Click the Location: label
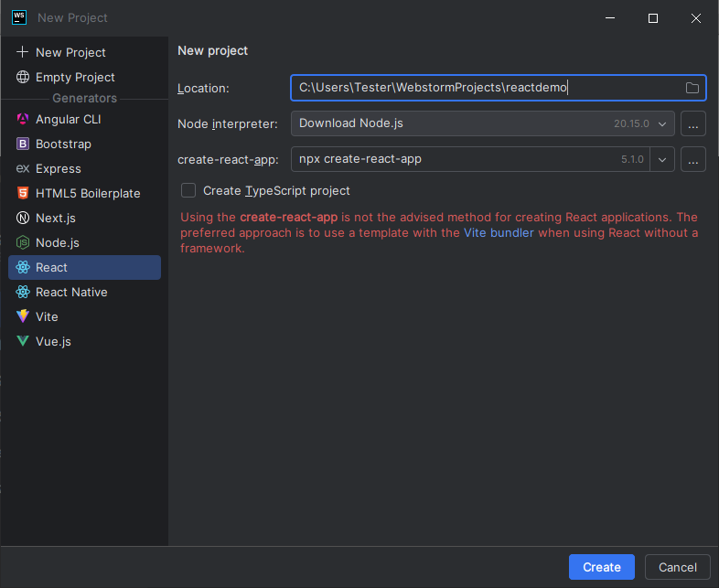This screenshot has height=588, width=719. pos(203,88)
